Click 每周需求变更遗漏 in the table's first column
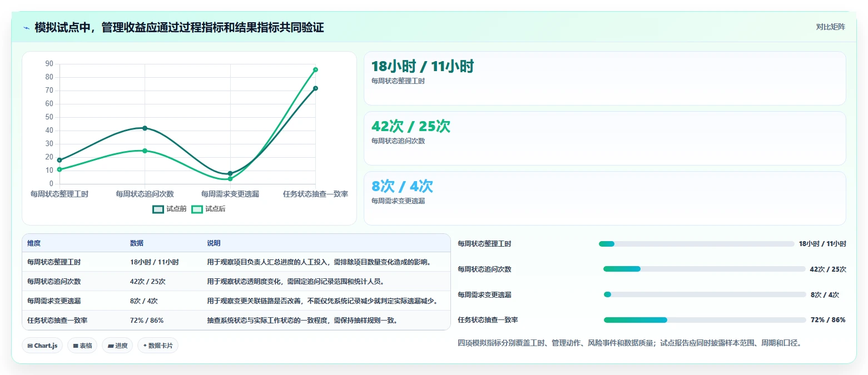868x375 pixels. [54, 301]
